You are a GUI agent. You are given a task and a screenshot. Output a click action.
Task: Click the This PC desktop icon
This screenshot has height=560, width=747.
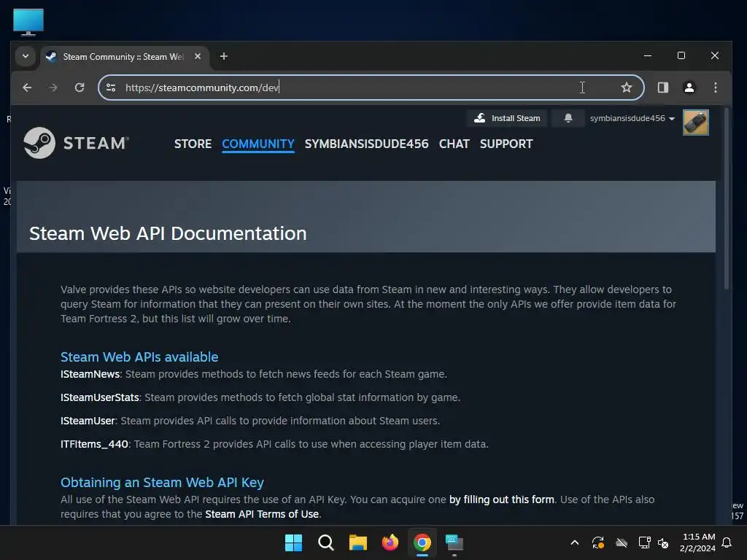pyautogui.click(x=28, y=22)
